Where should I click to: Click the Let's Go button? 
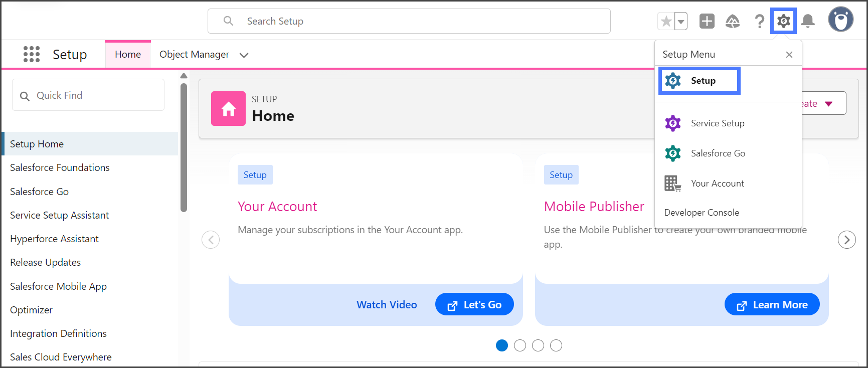pos(474,305)
